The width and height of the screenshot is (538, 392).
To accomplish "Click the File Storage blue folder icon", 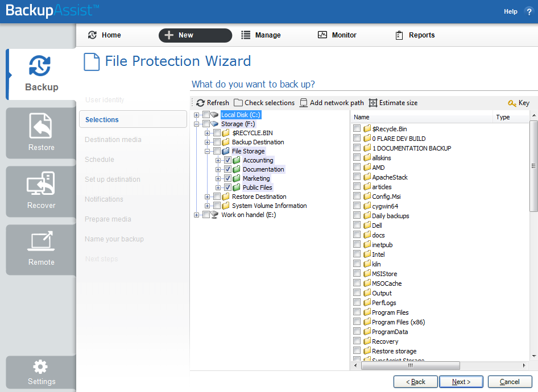I will [226, 151].
